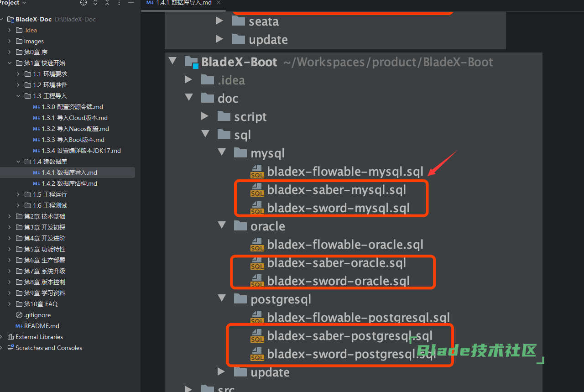Click the markdown icon of 1.3.1 导入Cloud版本.md
584x392 pixels.
coord(36,118)
